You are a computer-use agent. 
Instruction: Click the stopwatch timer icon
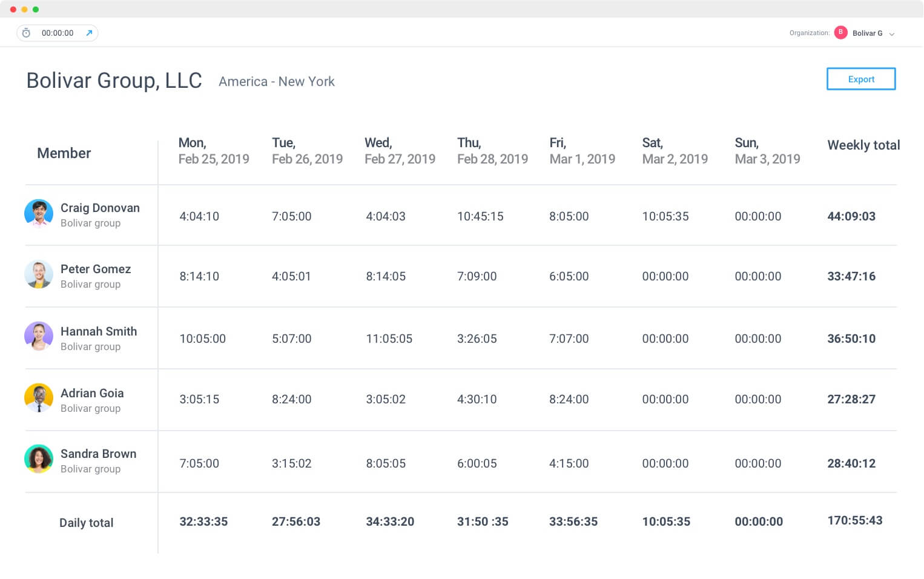click(26, 33)
